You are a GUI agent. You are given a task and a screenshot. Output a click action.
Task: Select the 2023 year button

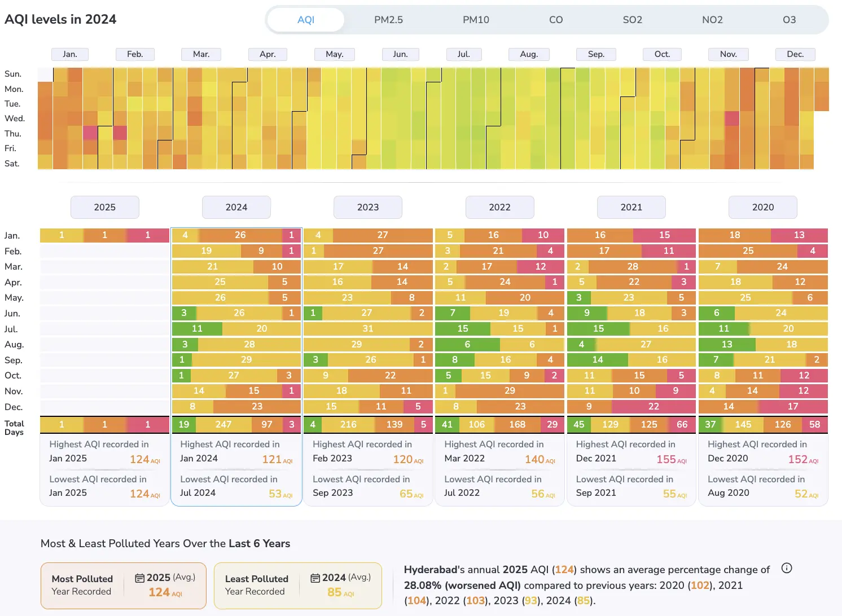point(368,207)
